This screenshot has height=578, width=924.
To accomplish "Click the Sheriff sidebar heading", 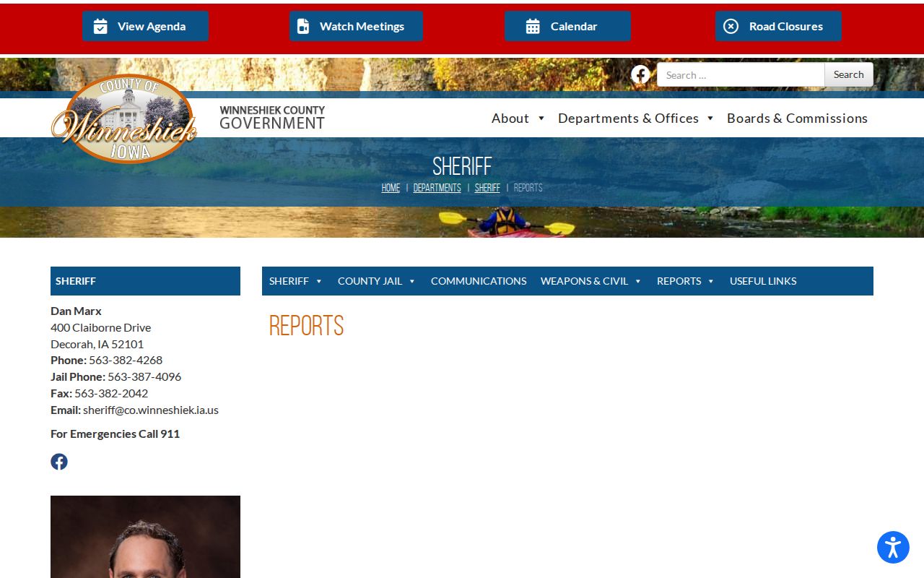I will (x=145, y=281).
